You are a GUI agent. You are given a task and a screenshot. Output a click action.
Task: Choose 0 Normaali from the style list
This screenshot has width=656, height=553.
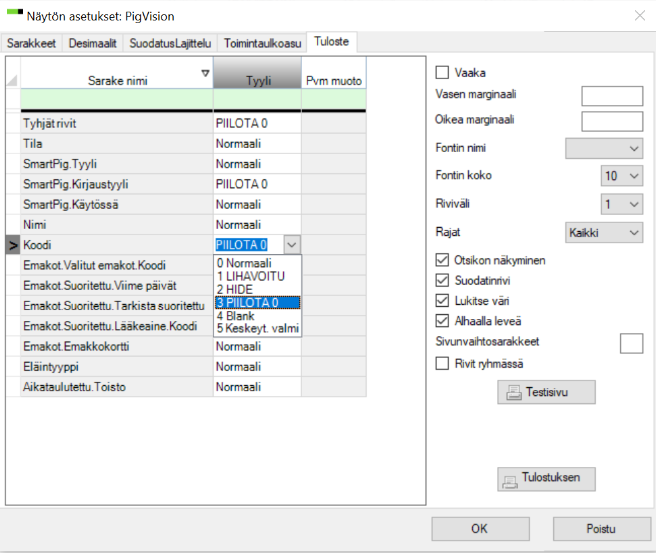click(257, 263)
